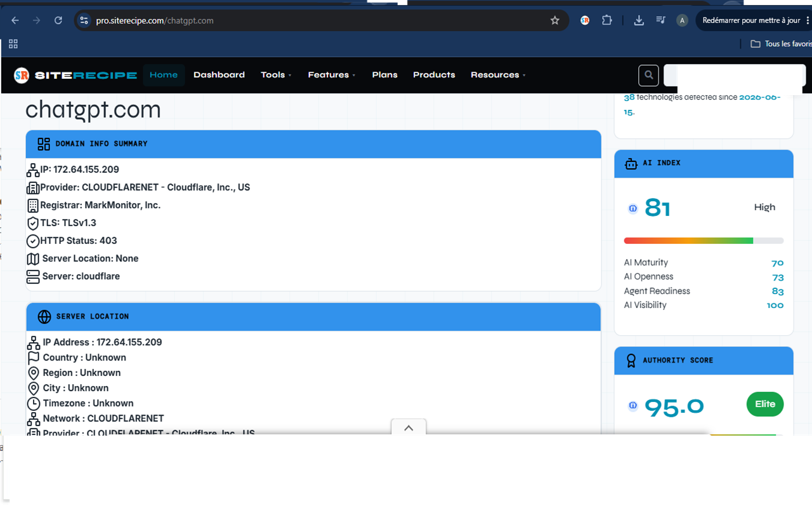Screen dimensions: 812x508
Task: Open the profile avatar labeled A
Action: [682, 20]
